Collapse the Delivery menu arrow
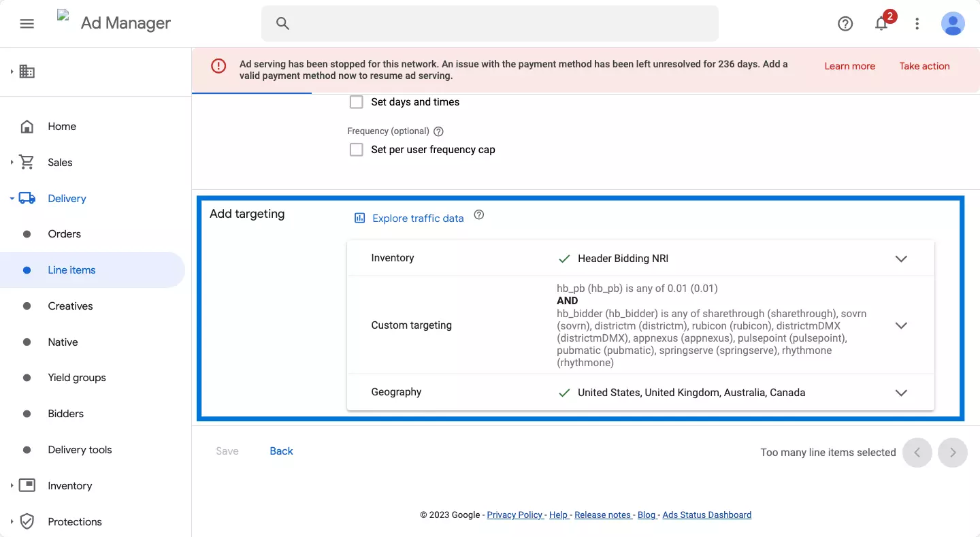The width and height of the screenshot is (980, 537). [x=12, y=199]
